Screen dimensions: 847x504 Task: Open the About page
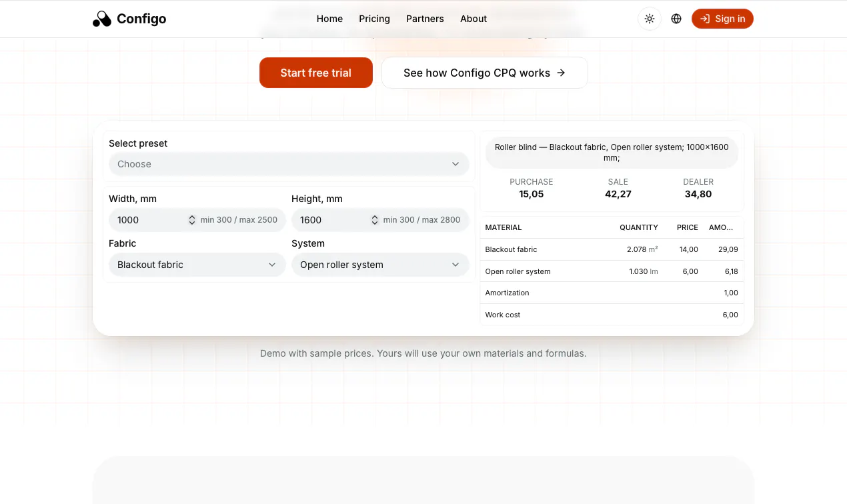point(474,19)
